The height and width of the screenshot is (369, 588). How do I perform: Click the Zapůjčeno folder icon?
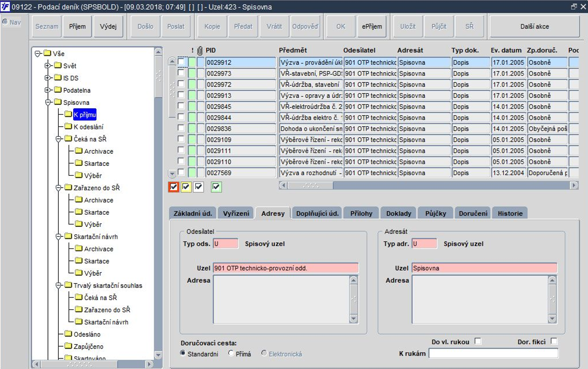pyautogui.click(x=68, y=346)
